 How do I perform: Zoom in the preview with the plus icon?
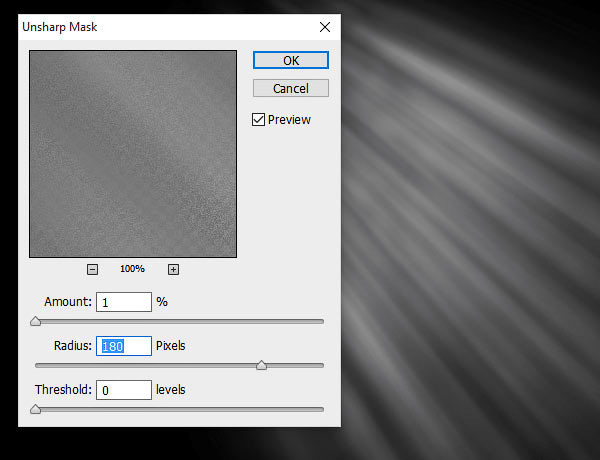173,269
